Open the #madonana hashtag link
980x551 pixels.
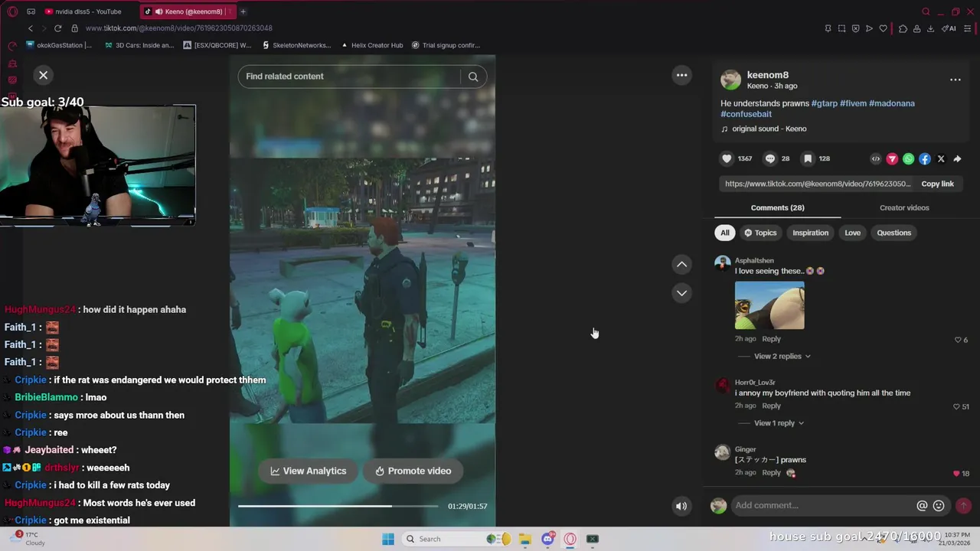tap(892, 103)
